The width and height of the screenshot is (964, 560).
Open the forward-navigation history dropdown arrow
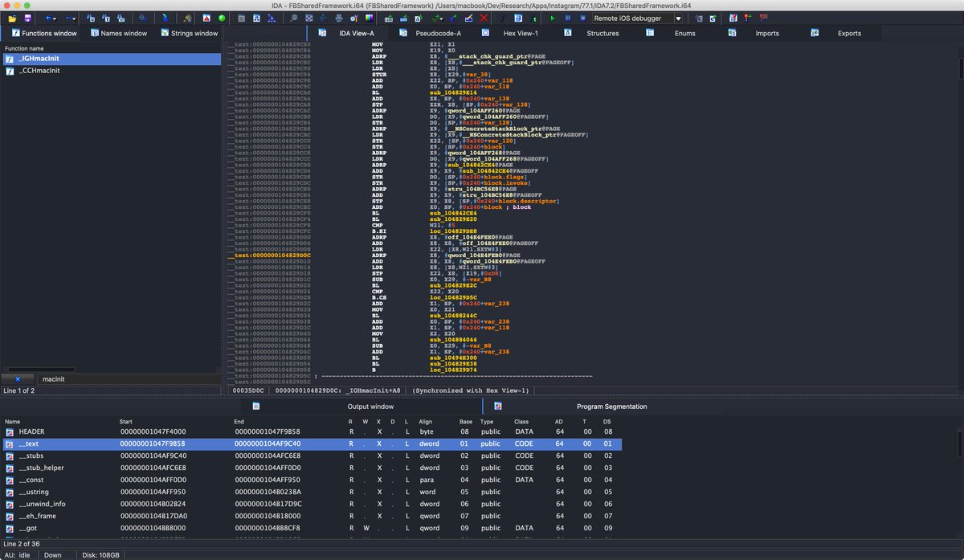[x=76, y=18]
